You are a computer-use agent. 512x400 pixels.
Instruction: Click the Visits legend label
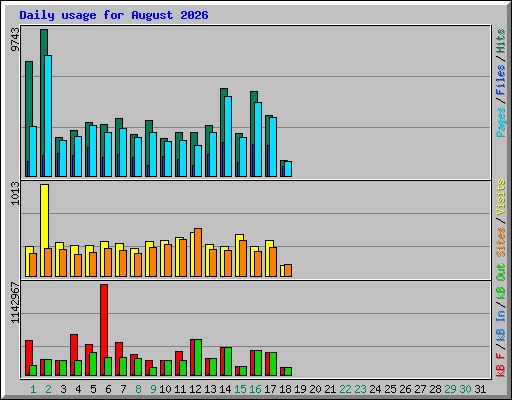point(501,197)
